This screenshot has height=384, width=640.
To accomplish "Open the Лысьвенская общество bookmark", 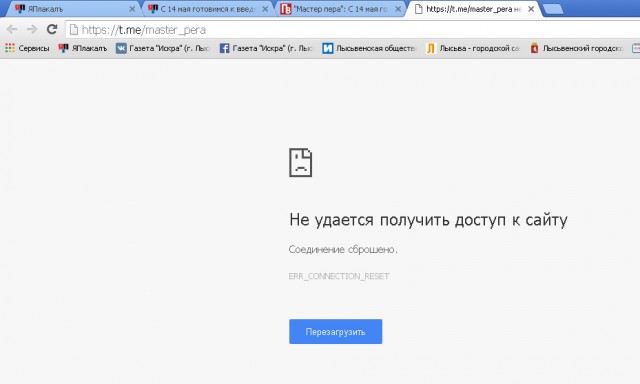I will tap(369, 48).
